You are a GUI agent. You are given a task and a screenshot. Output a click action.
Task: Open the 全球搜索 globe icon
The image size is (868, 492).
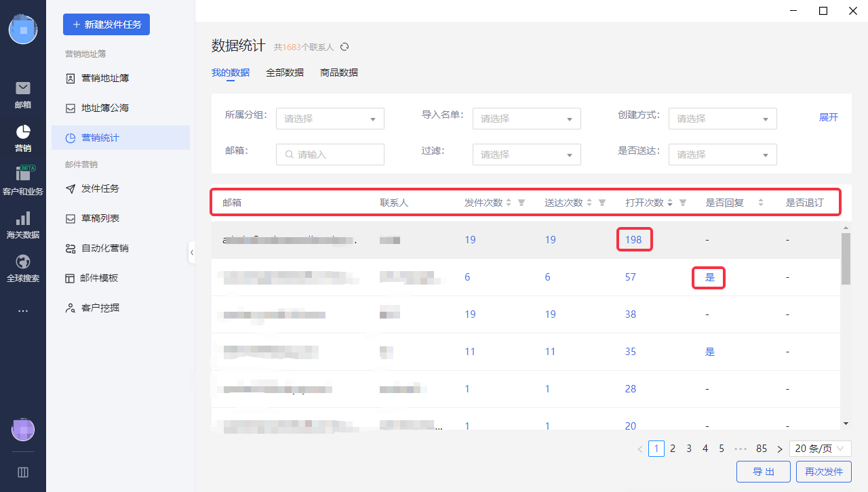tap(23, 262)
